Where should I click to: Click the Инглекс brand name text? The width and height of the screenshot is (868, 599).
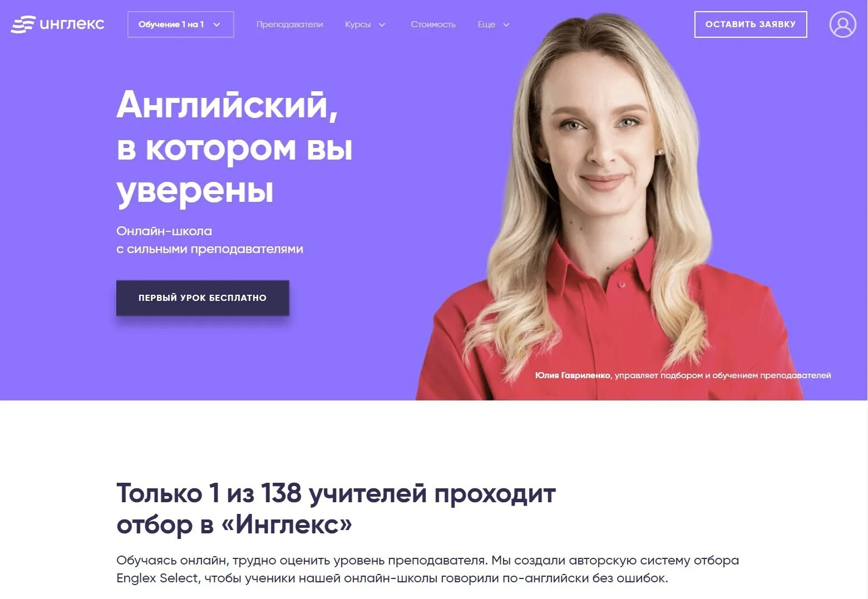tap(72, 24)
